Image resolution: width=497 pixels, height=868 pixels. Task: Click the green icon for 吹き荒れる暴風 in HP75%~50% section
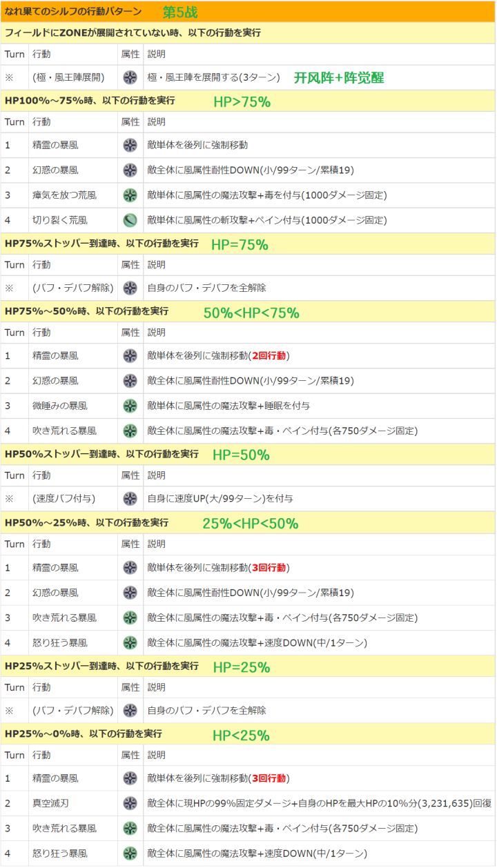click(130, 431)
